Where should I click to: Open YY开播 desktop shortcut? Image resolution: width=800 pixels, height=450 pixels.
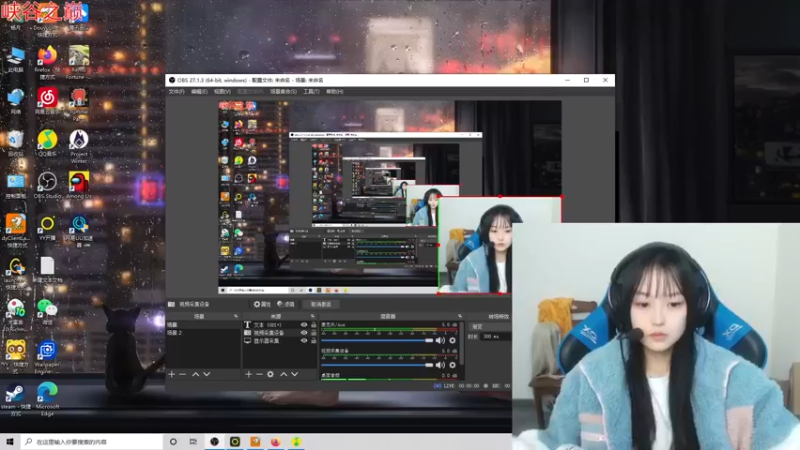coord(47,228)
